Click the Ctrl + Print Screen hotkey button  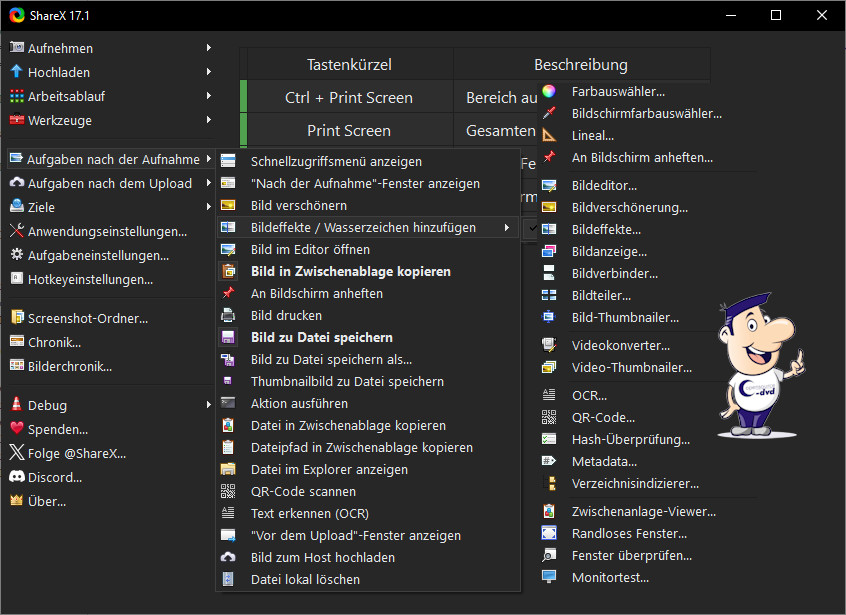click(348, 98)
